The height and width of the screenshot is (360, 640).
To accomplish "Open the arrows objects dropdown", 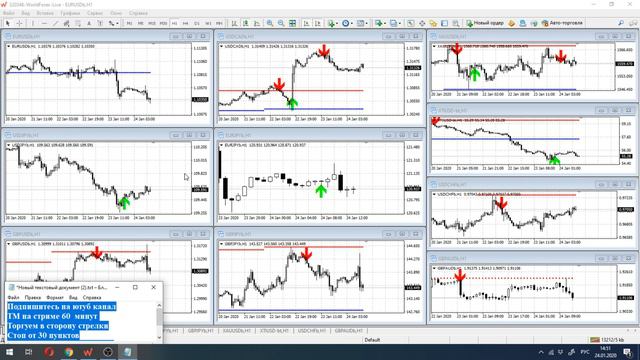I will pyautogui.click(x=113, y=23).
